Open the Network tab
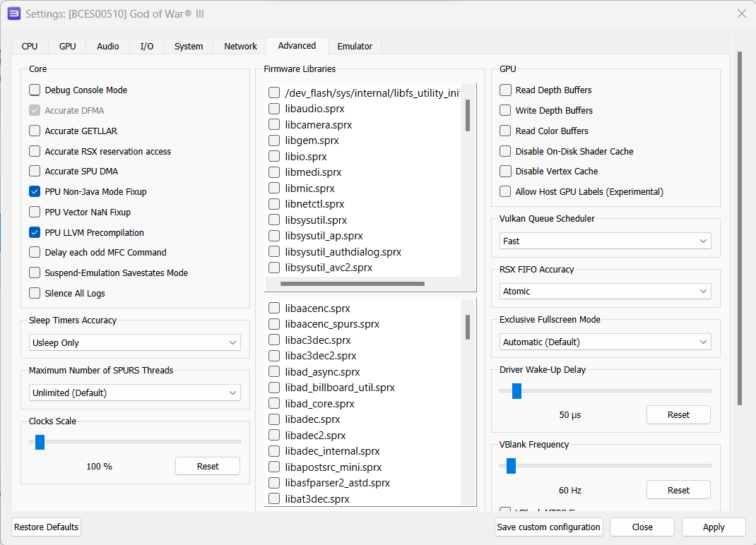756x545 pixels. (240, 47)
